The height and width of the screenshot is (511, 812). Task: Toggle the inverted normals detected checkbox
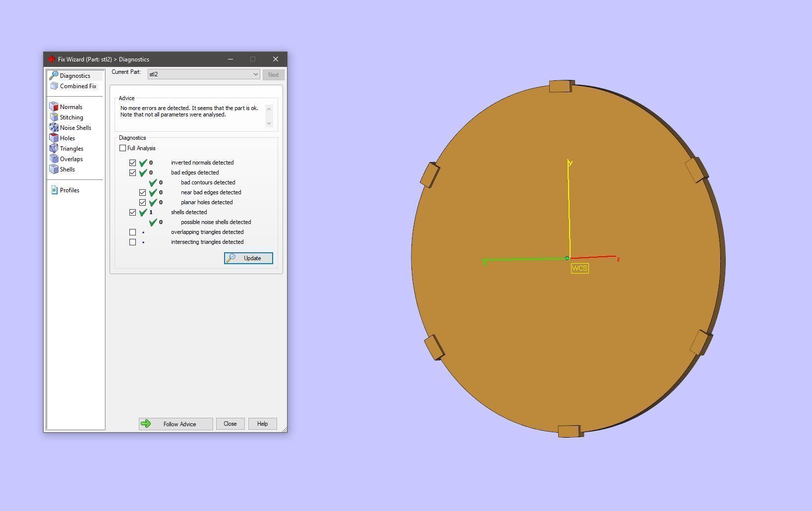(132, 163)
